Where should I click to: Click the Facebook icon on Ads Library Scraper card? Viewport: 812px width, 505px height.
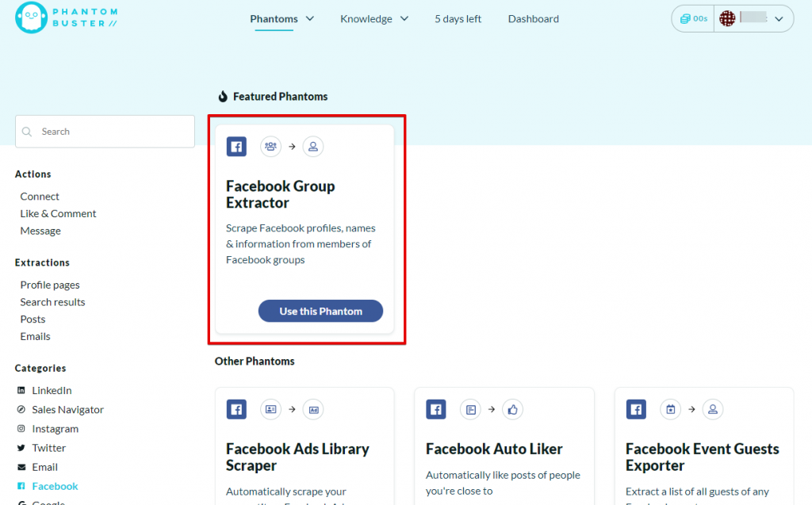pos(236,409)
